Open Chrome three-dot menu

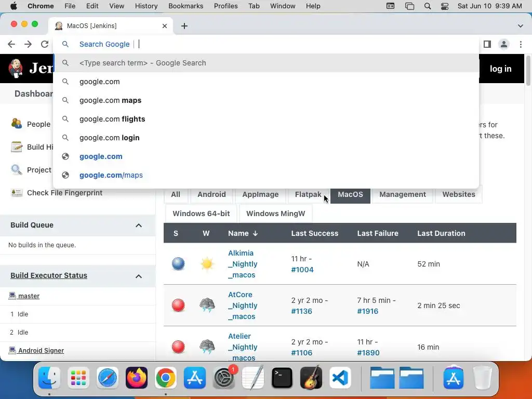[521, 44]
